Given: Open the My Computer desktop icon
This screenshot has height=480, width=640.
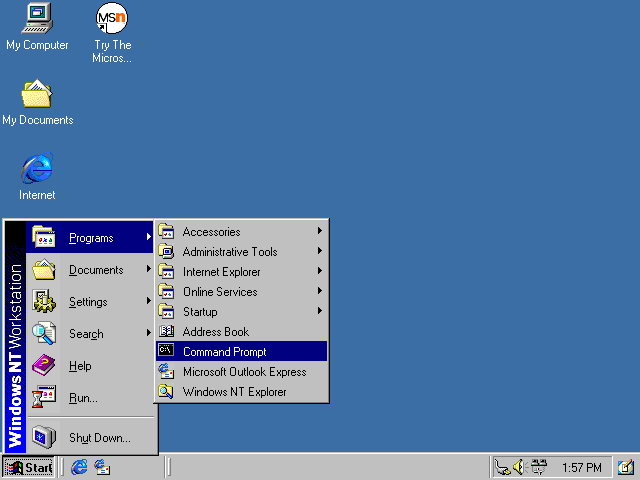Looking at the screenshot, I should point(37,18).
